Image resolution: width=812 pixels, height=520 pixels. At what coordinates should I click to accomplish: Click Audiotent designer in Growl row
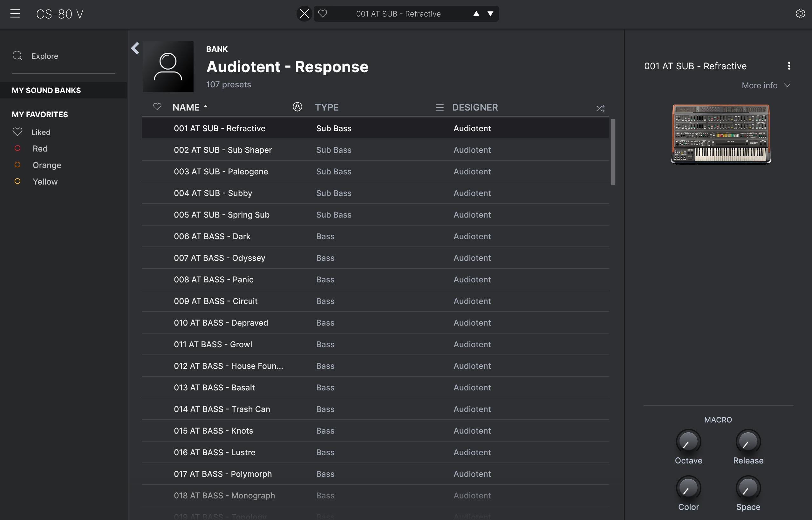472,344
